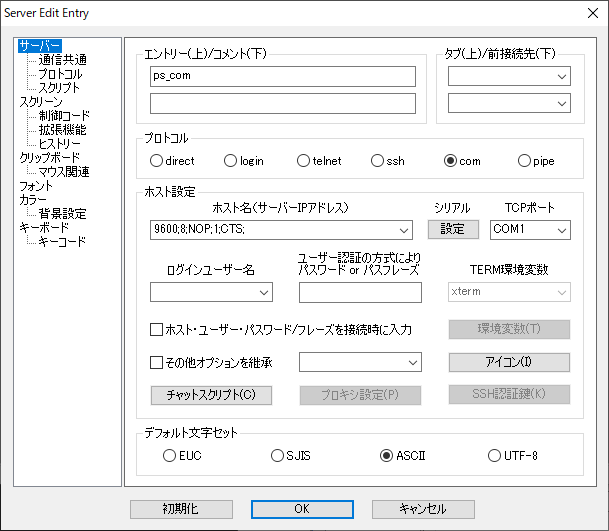Screen dimensions: 609x531
Task: Open チャットスクリプト(C) settings
Action: [x=211, y=395]
